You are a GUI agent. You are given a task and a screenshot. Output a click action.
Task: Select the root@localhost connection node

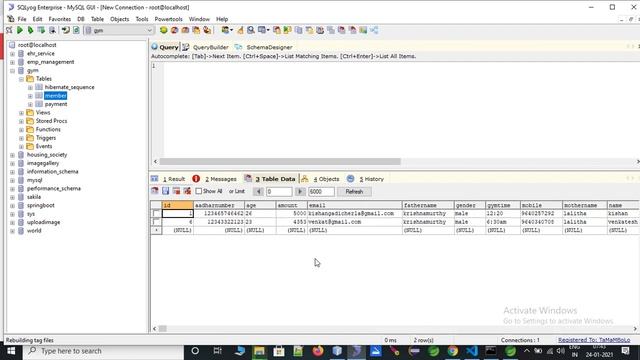click(37, 45)
